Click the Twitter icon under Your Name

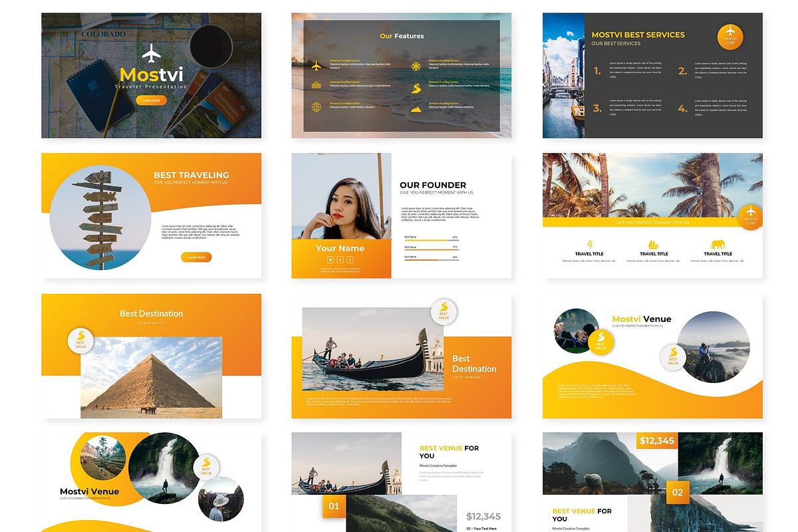tap(330, 259)
